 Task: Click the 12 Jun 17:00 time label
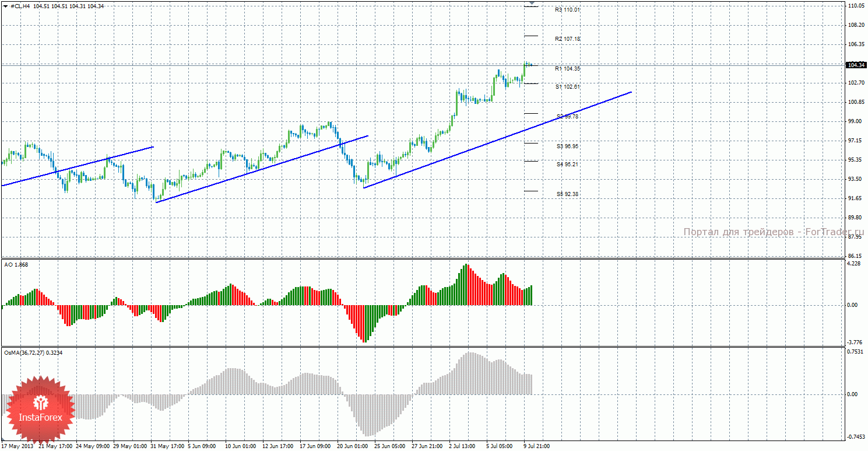click(x=278, y=446)
